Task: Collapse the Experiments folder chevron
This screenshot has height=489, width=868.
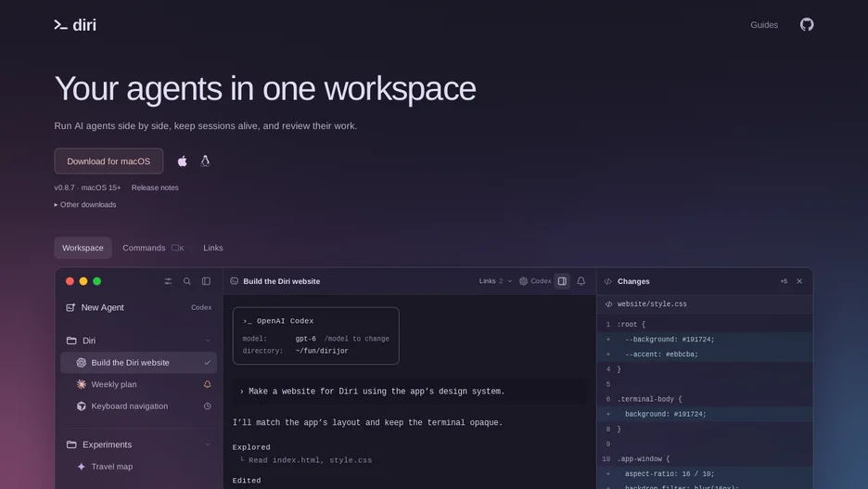Action: [208, 444]
